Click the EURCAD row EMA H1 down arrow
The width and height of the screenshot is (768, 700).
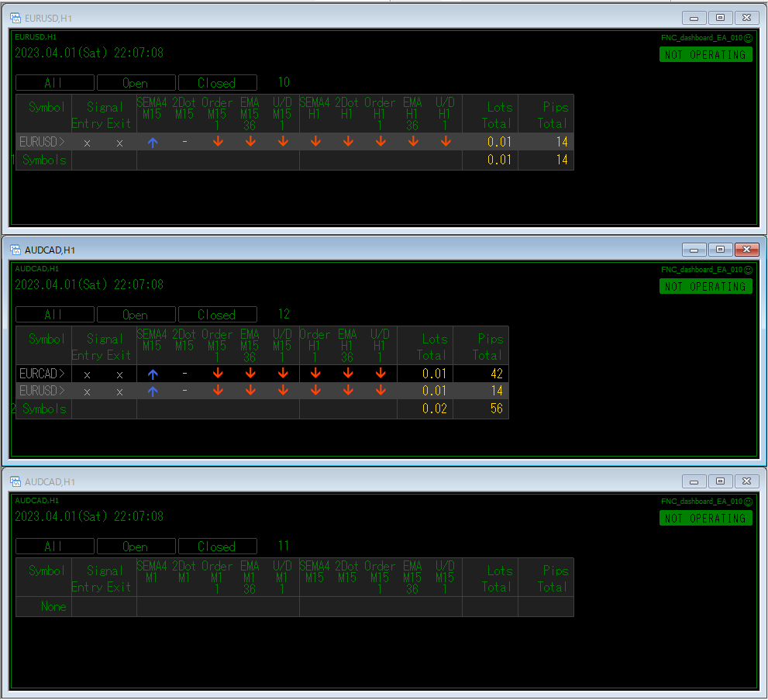pos(348,374)
